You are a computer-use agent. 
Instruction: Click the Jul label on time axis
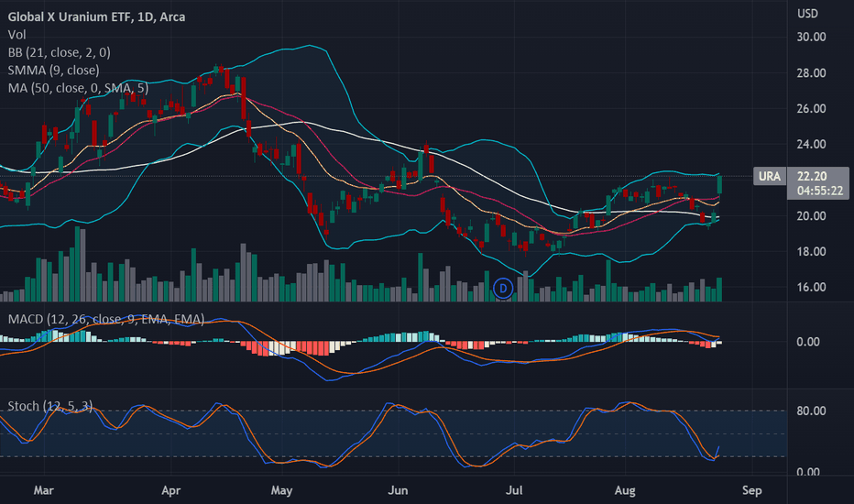point(514,490)
